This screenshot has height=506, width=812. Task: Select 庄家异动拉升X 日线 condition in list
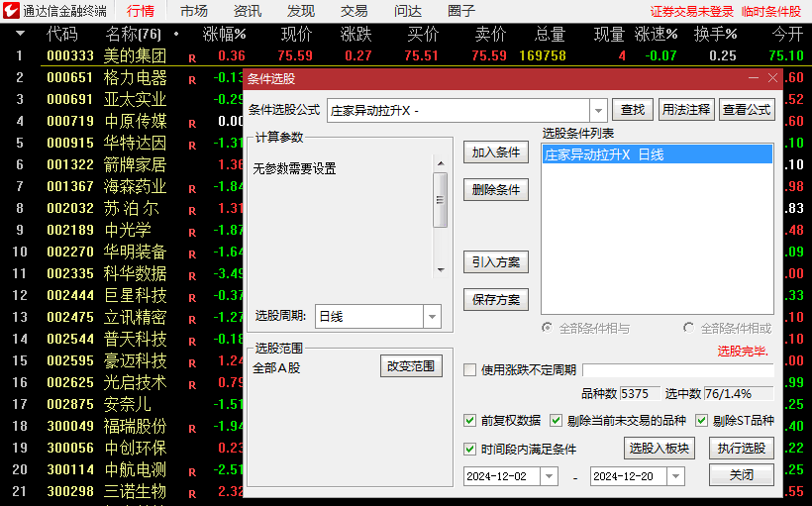(x=658, y=154)
